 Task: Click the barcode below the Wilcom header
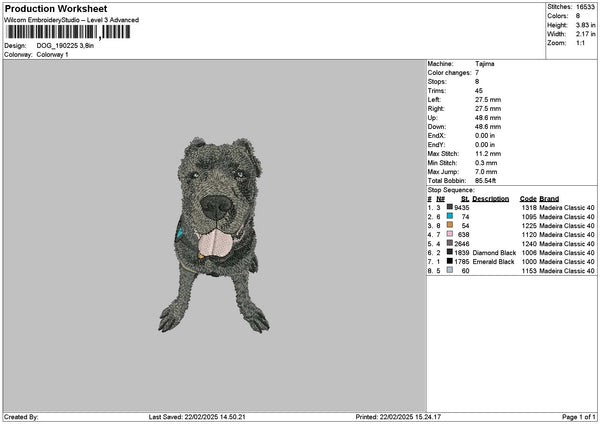tap(68, 32)
